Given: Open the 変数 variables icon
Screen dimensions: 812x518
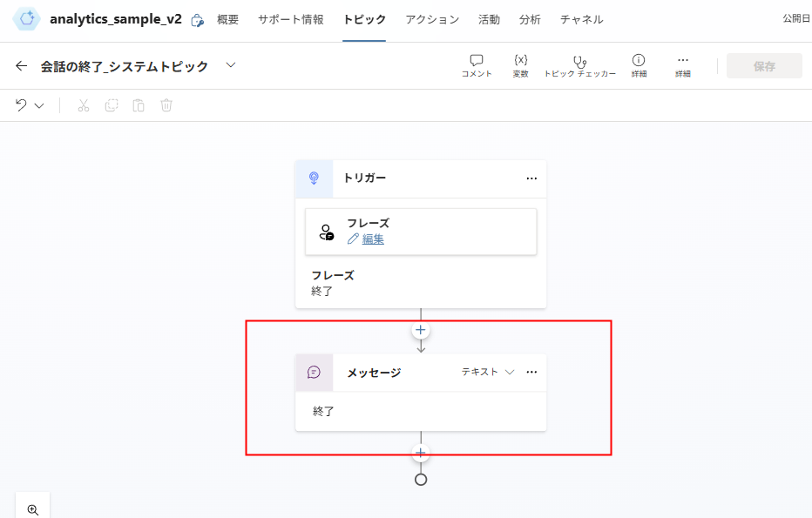Looking at the screenshot, I should tap(520, 60).
